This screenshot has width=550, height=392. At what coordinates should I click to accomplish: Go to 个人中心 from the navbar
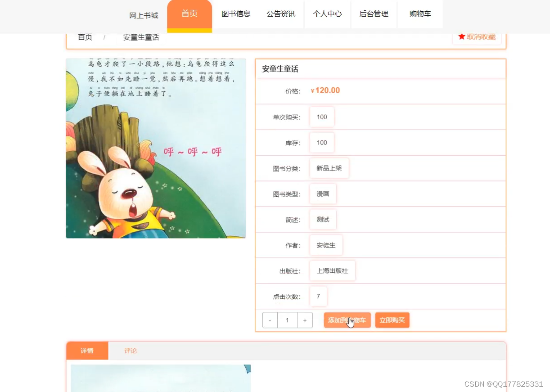pos(328,14)
